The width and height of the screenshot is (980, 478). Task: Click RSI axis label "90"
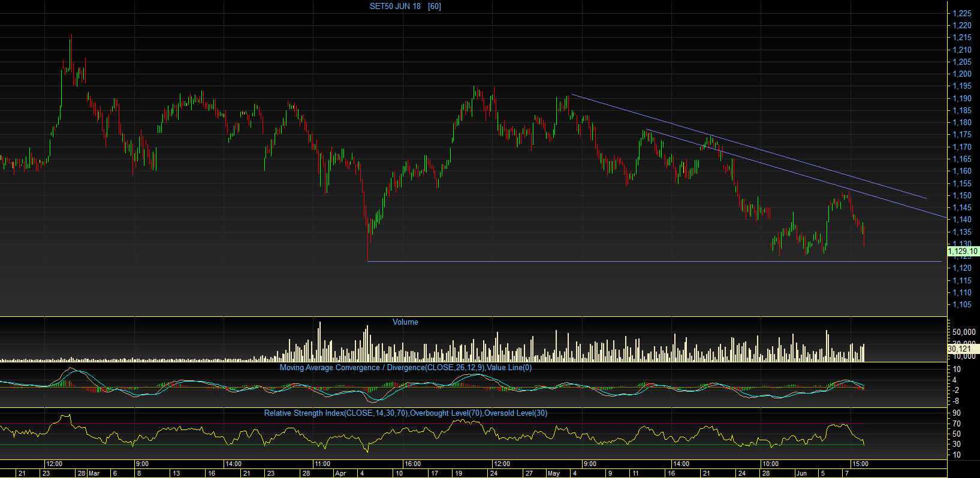[x=957, y=413]
